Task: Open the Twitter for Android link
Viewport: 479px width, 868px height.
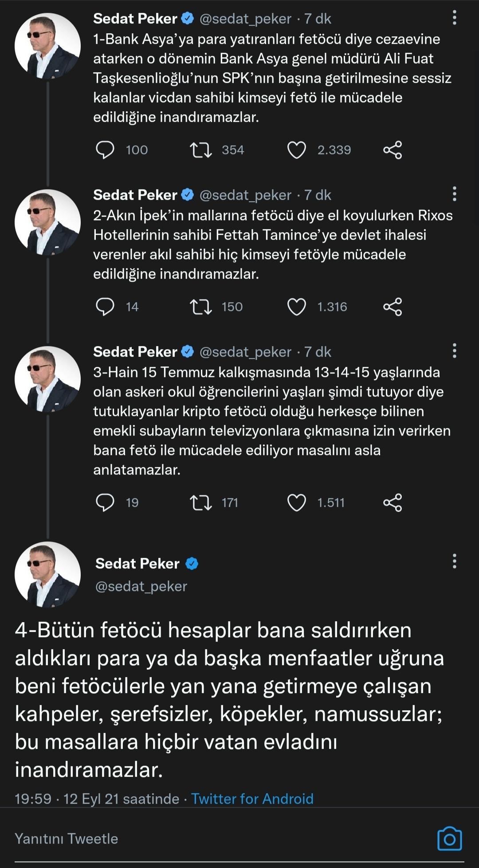Action: [252, 798]
